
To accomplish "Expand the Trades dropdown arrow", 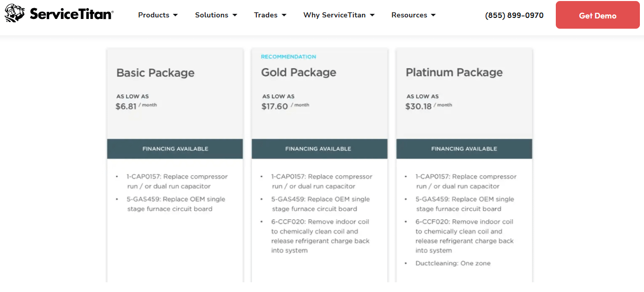I will [284, 15].
